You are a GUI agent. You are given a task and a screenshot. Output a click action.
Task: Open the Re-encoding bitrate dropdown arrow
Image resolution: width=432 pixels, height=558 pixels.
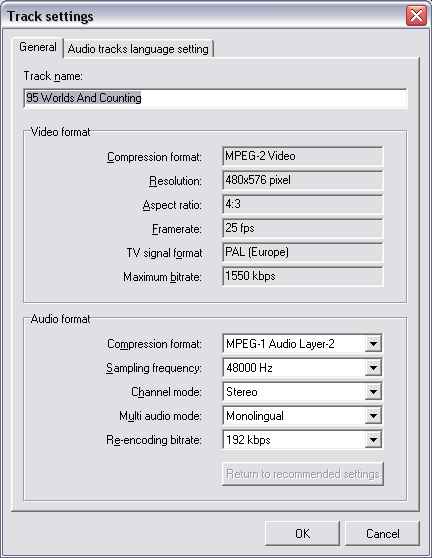click(373, 440)
